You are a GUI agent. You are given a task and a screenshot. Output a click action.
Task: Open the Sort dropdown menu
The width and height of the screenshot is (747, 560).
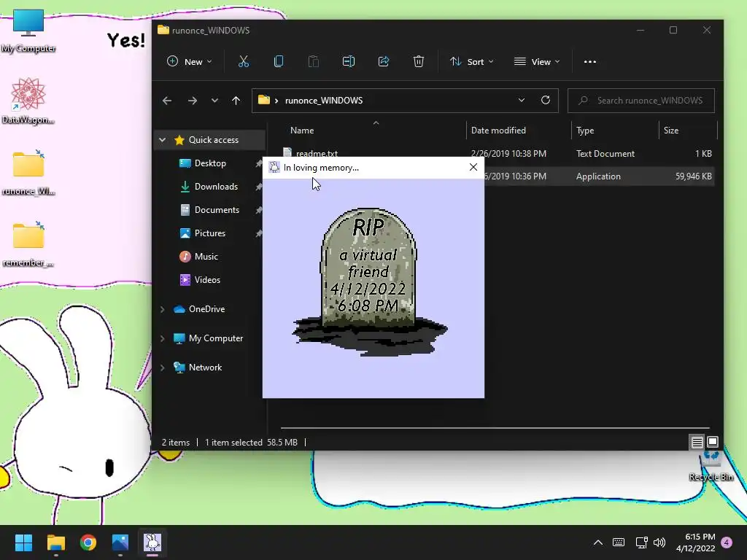pos(472,61)
